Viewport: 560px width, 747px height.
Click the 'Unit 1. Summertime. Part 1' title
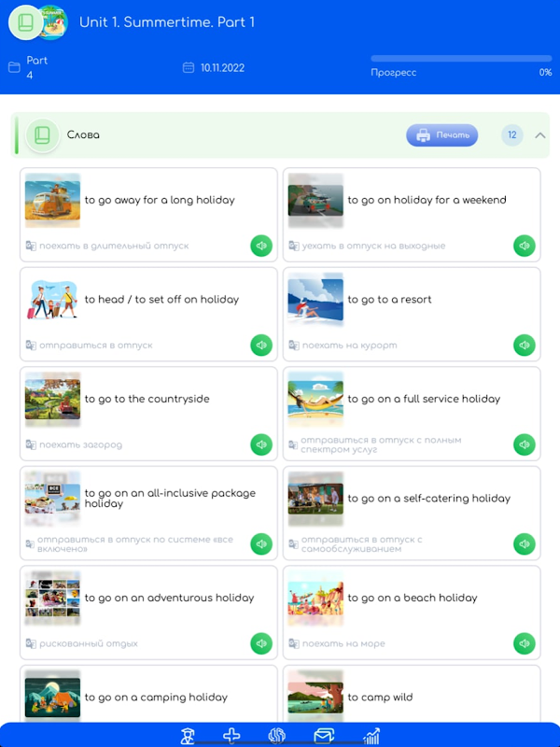coord(167,22)
